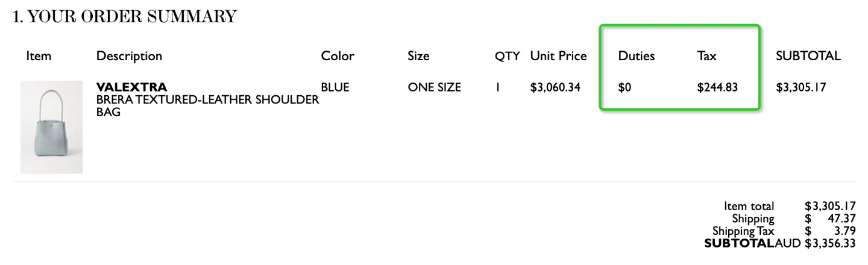Click the $0 duties amount
Image resolution: width=868 pixels, height=265 pixels.
coord(624,87)
